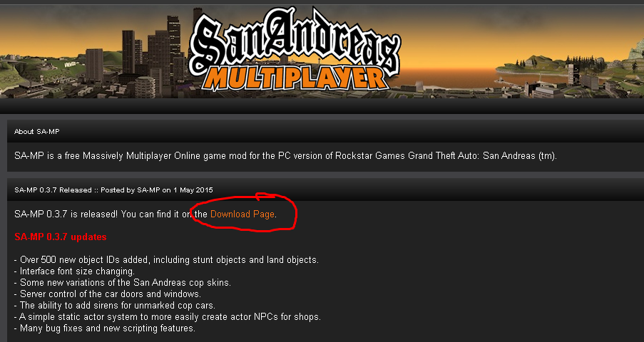The image size is (644, 342).
Task: Select the About SA-MP section header
Action: (37, 131)
